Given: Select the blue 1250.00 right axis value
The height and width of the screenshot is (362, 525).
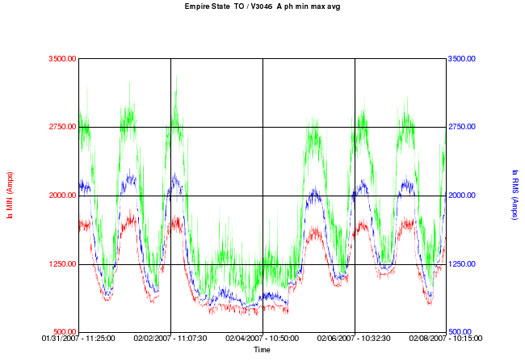Looking at the screenshot, I should pos(462,264).
